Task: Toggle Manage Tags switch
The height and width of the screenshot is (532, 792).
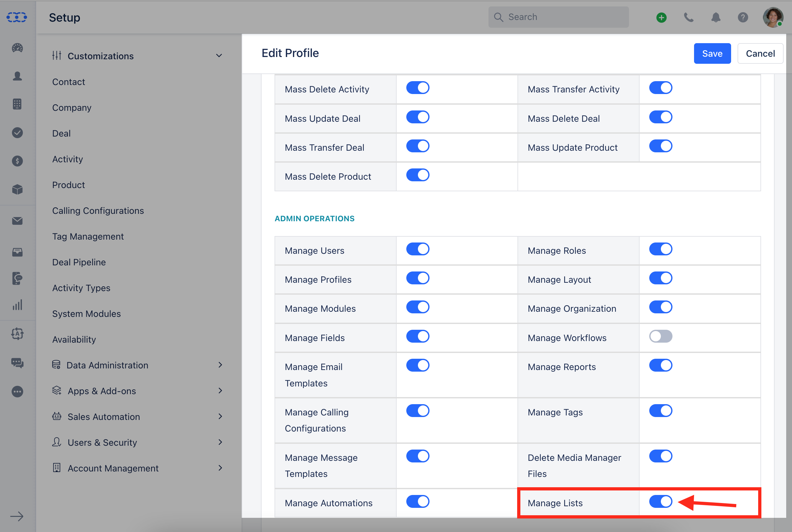Action: point(661,411)
